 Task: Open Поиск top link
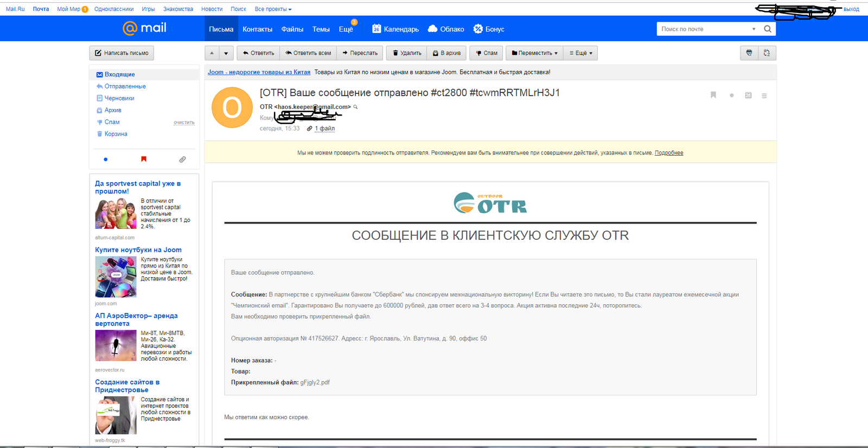pyautogui.click(x=238, y=9)
